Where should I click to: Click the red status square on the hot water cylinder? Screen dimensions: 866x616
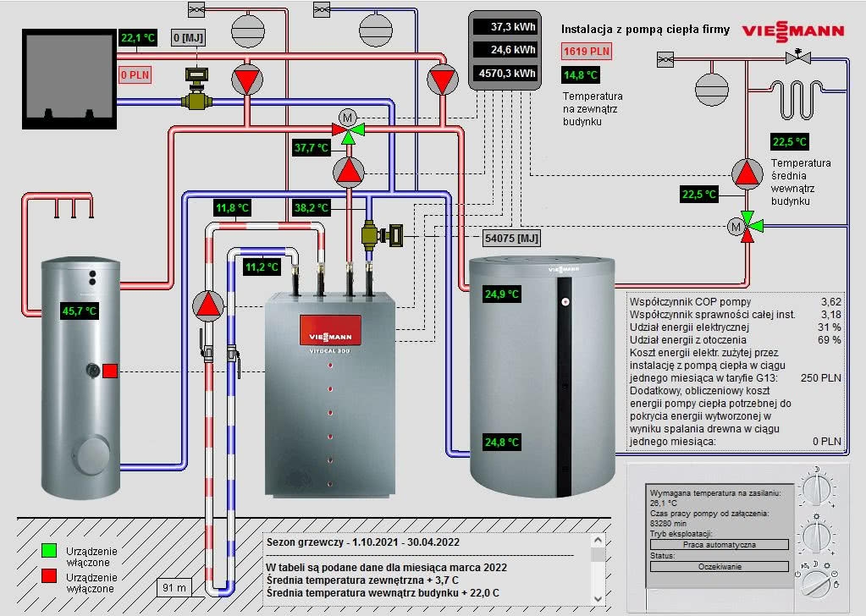pos(110,371)
